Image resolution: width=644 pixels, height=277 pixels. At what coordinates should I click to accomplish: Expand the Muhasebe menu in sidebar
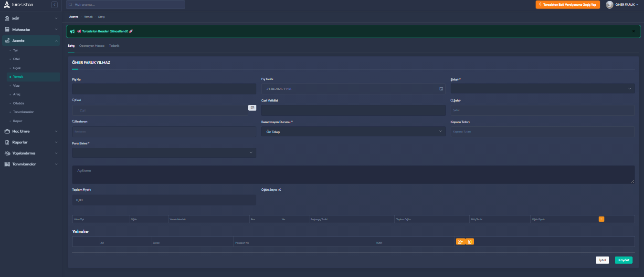pyautogui.click(x=30, y=30)
